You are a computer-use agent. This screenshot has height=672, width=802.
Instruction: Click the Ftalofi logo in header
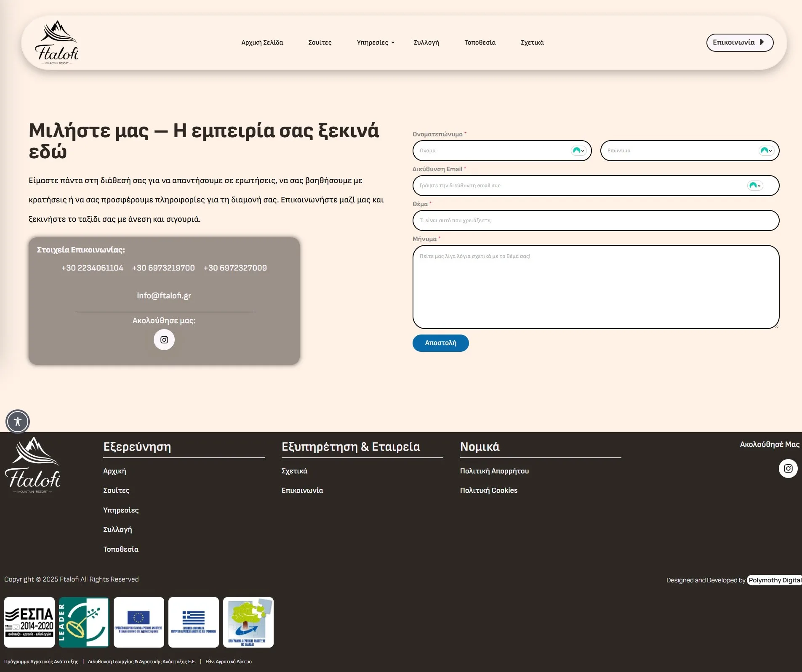(56, 42)
